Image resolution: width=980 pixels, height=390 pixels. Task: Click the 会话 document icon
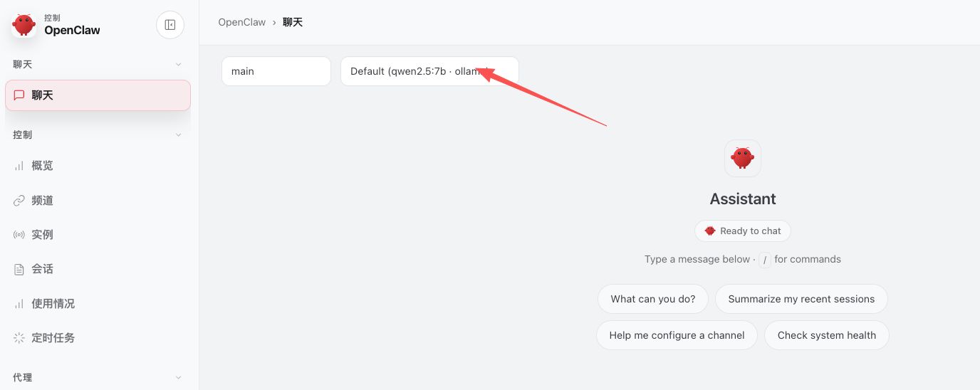click(19, 269)
